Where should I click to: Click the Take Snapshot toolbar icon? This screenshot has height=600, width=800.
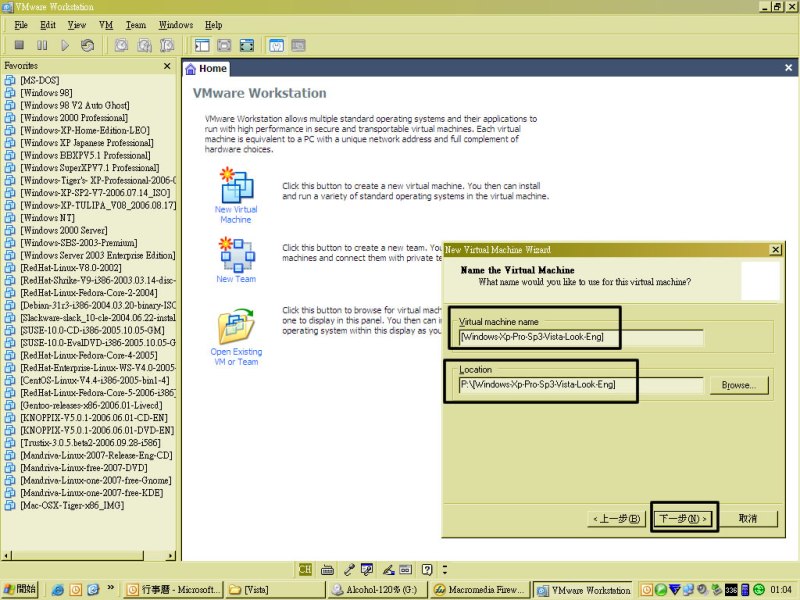[x=121, y=45]
